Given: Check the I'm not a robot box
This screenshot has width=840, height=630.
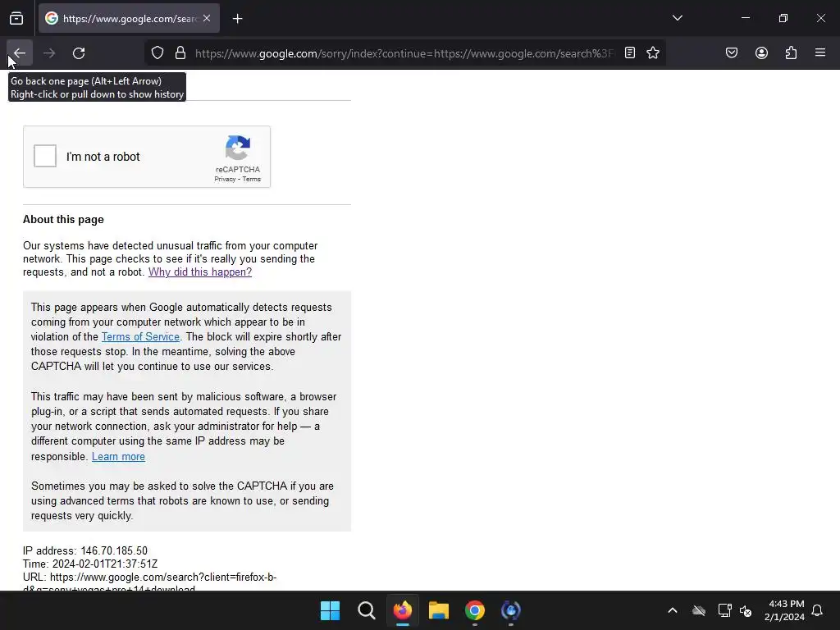Looking at the screenshot, I should click(45, 156).
